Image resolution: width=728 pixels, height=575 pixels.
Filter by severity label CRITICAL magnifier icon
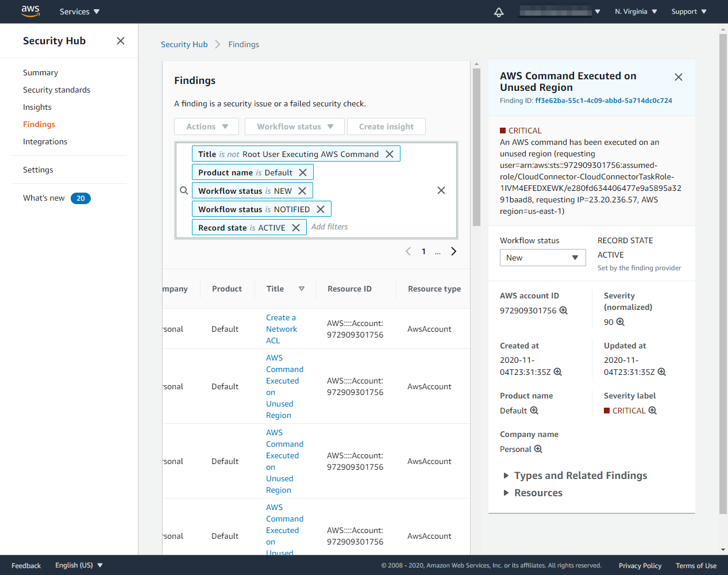tap(653, 411)
